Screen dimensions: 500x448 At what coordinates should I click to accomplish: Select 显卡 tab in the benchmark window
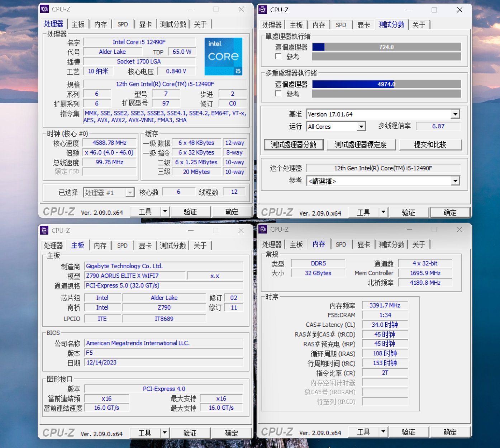pos(363,25)
